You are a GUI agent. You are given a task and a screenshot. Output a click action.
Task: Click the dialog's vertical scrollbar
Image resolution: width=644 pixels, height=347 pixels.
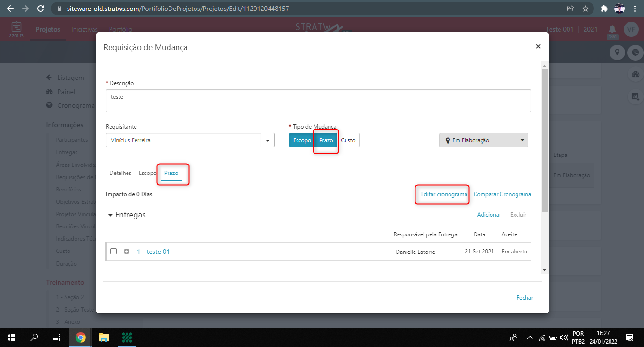(544, 168)
